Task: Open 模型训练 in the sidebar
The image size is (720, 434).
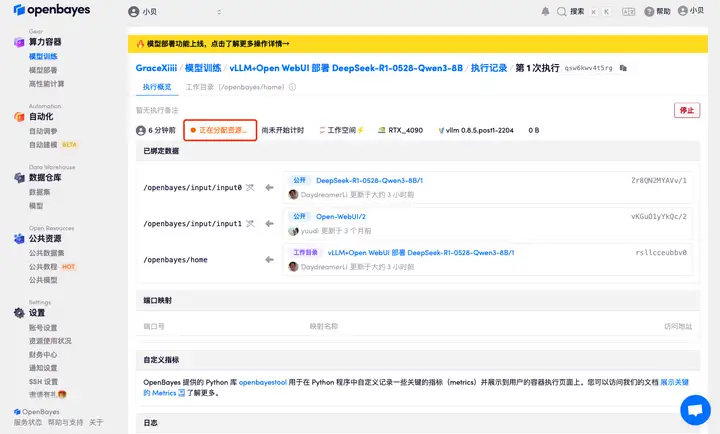Action: (43, 56)
